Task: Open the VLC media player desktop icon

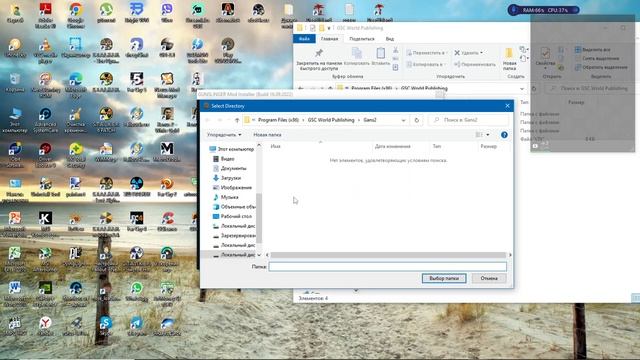Action: coord(45,50)
